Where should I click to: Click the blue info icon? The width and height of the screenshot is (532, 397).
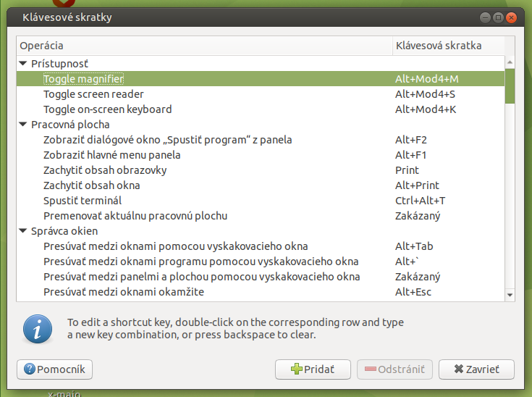tap(38, 329)
